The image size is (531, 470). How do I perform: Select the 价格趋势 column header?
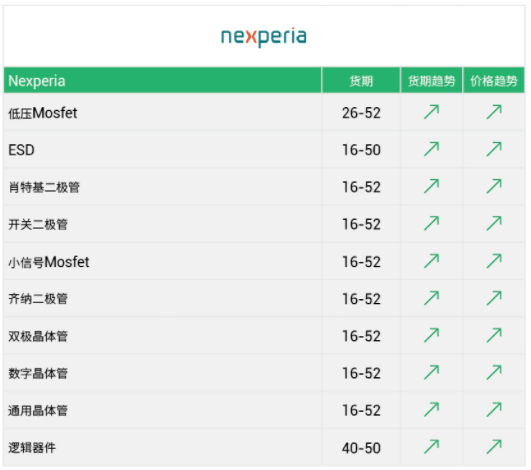[x=494, y=81]
